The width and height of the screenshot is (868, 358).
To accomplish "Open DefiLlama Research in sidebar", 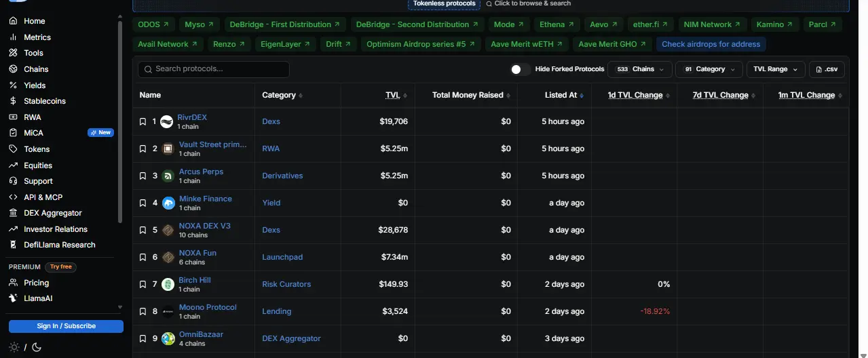I will pyautogui.click(x=61, y=245).
